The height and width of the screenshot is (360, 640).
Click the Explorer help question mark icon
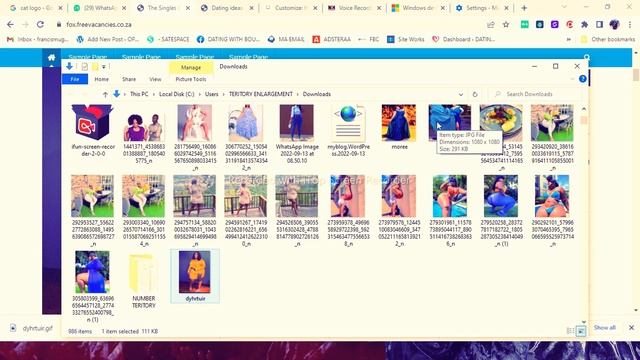point(583,79)
